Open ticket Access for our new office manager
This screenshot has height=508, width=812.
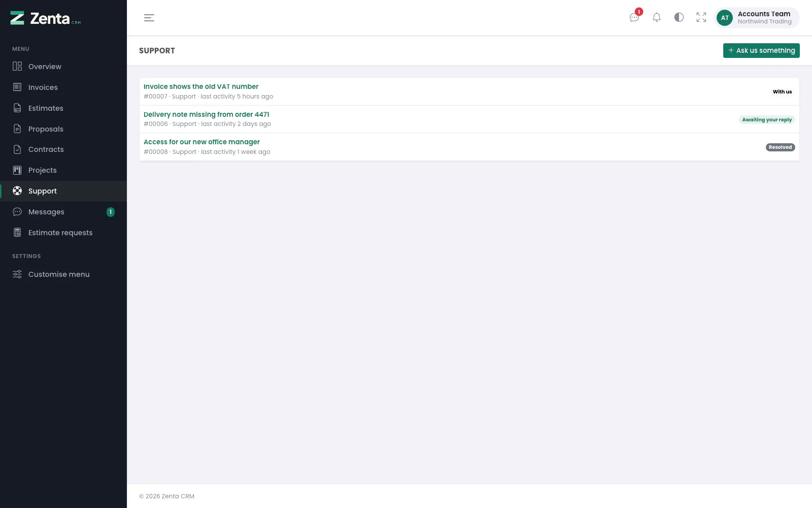point(201,142)
